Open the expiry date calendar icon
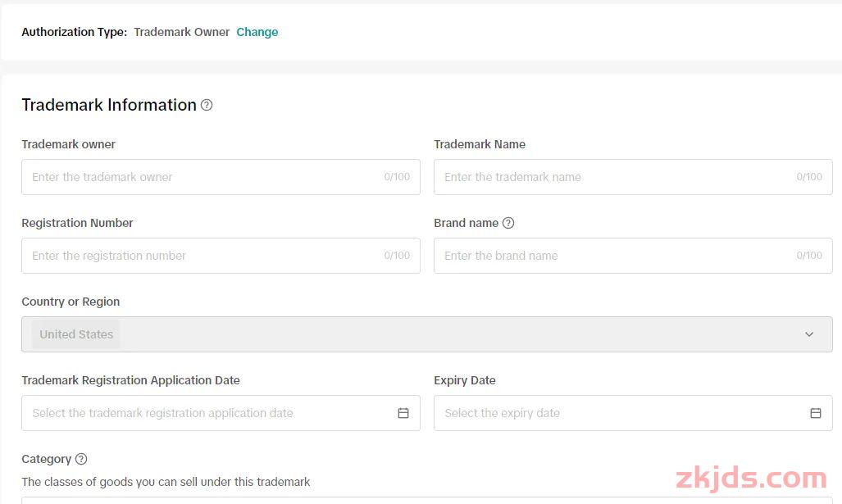Image resolution: width=842 pixels, height=504 pixels. [x=816, y=413]
